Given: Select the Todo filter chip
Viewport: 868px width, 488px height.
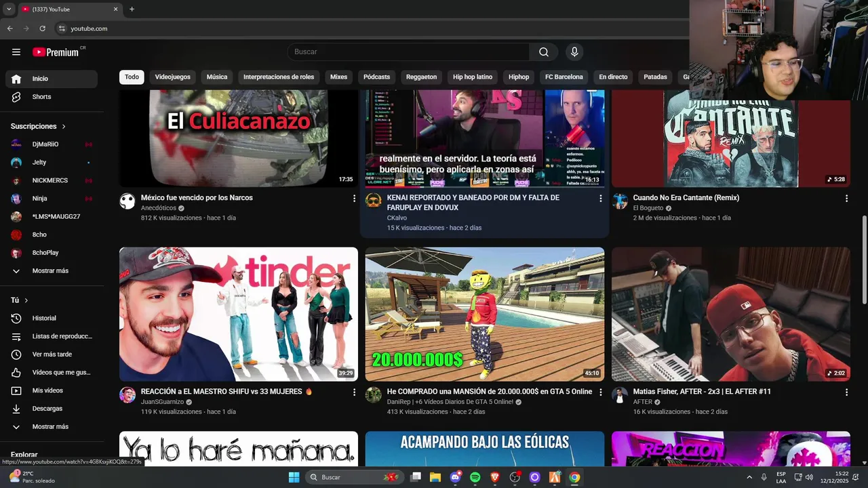Looking at the screenshot, I should coord(132,77).
